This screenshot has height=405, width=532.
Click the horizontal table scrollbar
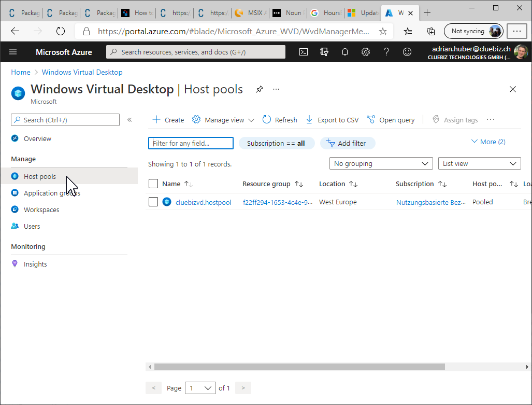tap(299, 367)
